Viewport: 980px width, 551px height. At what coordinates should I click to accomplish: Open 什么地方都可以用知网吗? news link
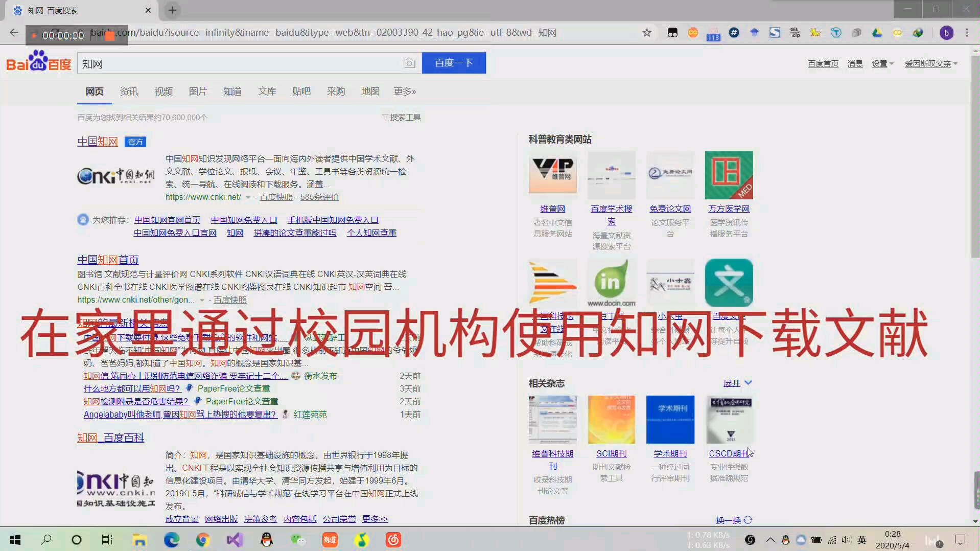click(132, 388)
